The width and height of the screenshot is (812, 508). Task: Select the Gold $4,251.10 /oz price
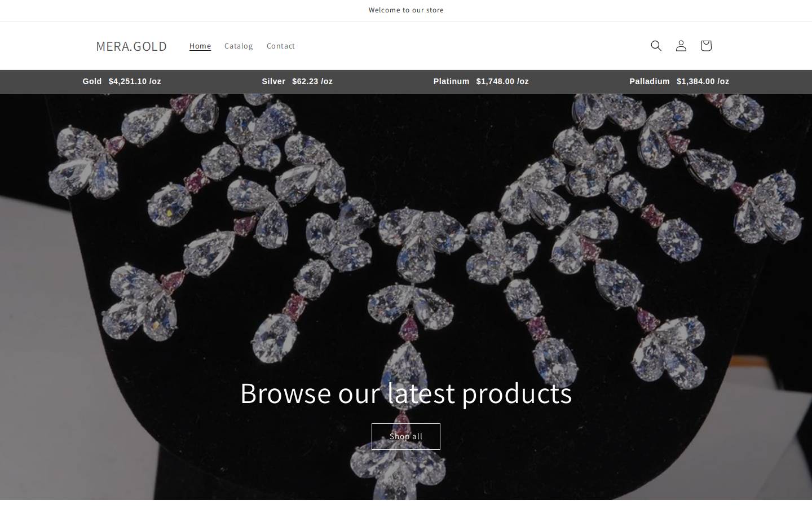tap(122, 81)
